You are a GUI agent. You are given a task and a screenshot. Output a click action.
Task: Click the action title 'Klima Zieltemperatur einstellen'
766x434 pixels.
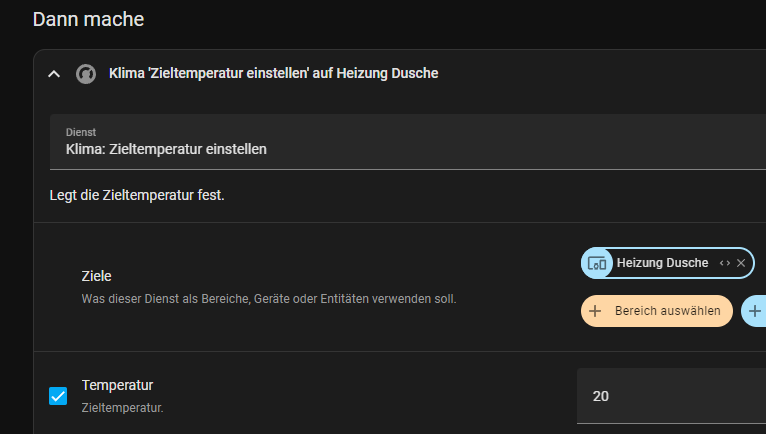(x=273, y=74)
